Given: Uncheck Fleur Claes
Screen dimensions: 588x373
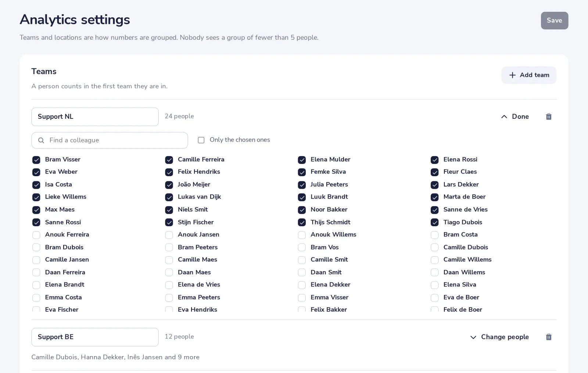Looking at the screenshot, I should click(434, 172).
